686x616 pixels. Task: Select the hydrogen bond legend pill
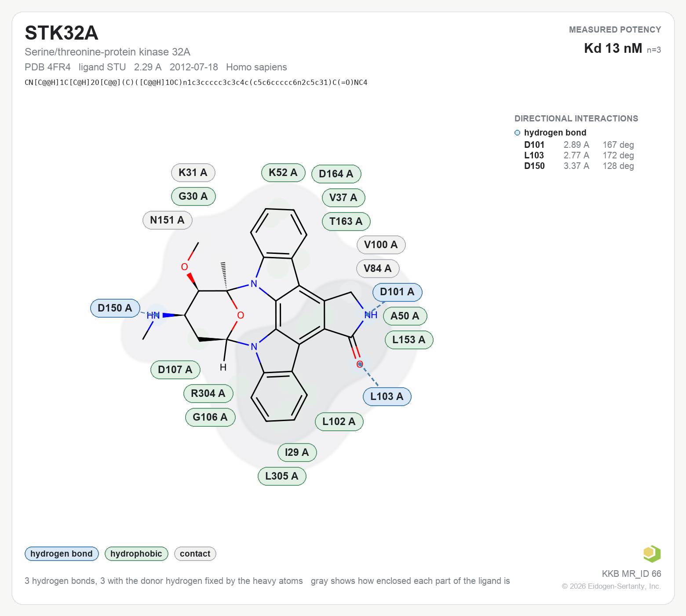[62, 554]
